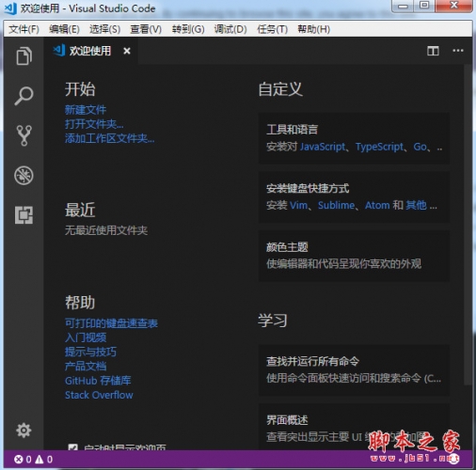Click the TypeScript install link
The height and width of the screenshot is (470, 476).
click(x=379, y=147)
